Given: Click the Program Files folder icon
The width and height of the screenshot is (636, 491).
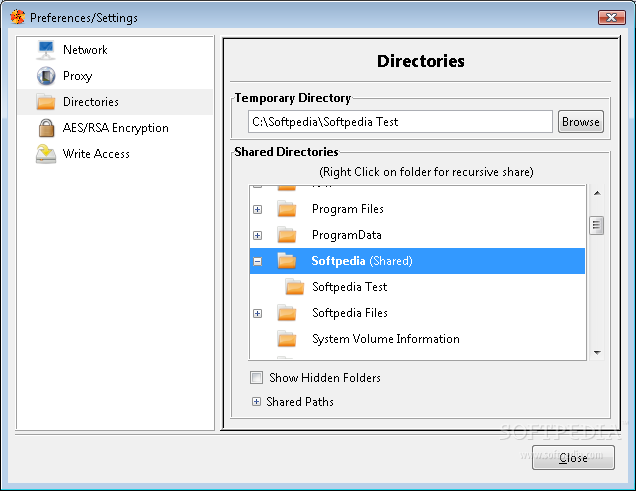Looking at the screenshot, I should click(x=287, y=209).
